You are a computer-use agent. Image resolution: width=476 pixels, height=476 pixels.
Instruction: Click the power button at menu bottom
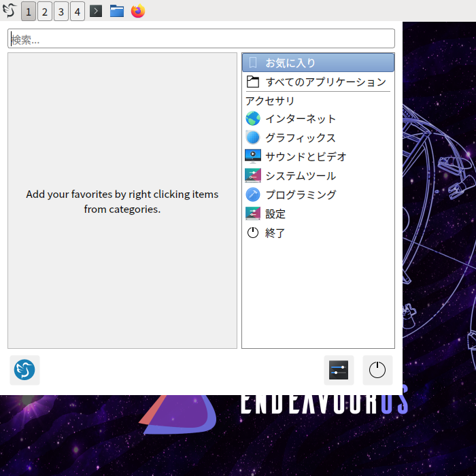pos(377,370)
